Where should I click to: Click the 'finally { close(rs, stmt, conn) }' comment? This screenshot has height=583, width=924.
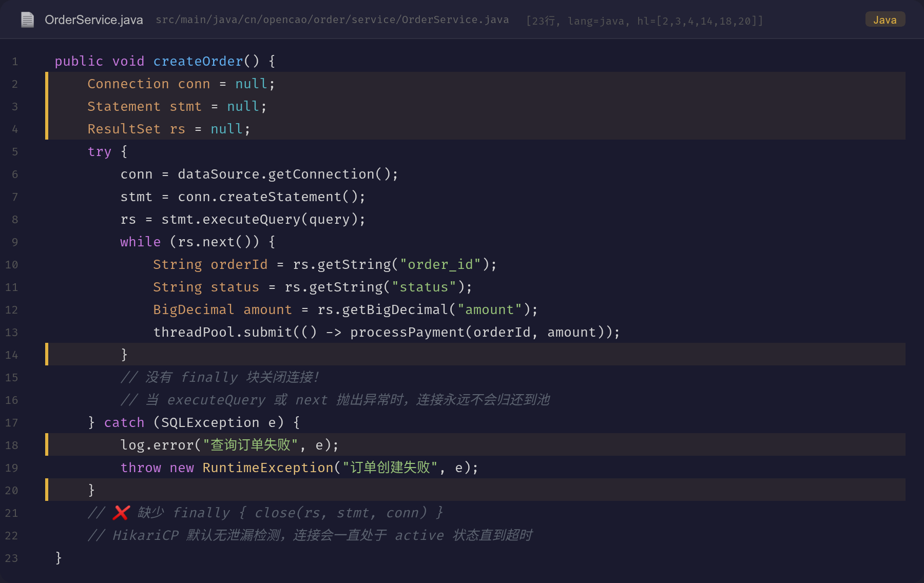[308, 513]
